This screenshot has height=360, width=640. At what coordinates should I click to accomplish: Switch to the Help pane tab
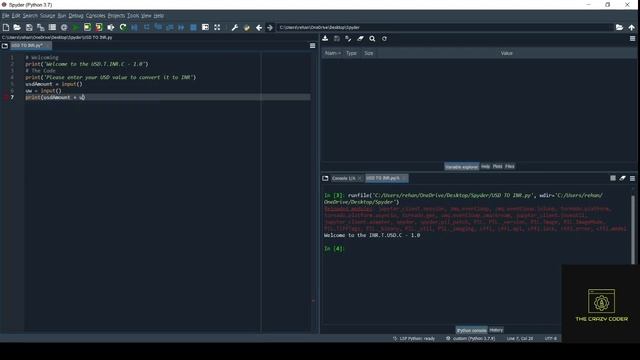(485, 166)
